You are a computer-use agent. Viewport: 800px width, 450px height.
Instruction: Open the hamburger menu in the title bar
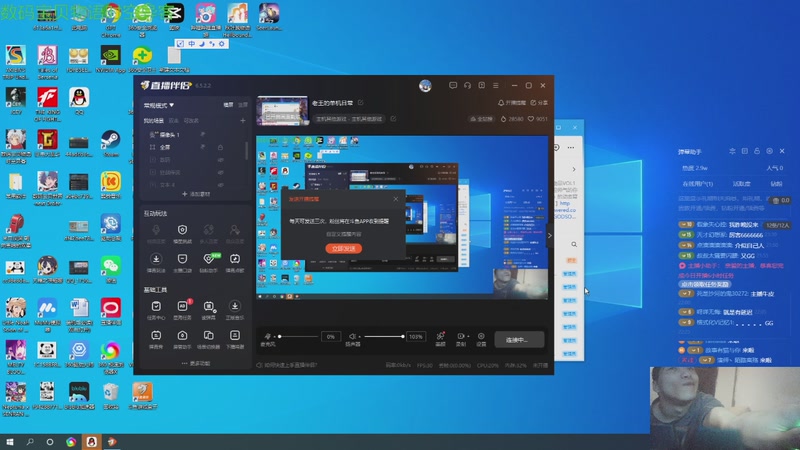click(x=495, y=85)
